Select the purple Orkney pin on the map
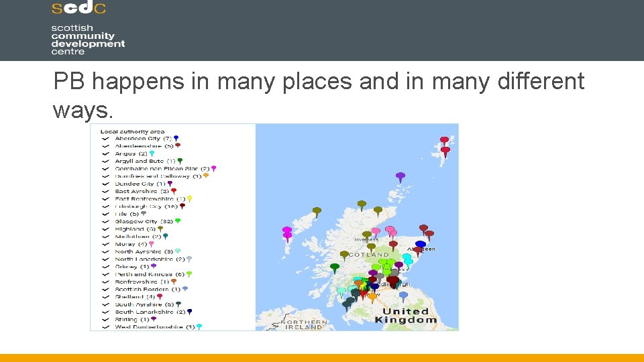This screenshot has height=362, width=644. click(400, 177)
